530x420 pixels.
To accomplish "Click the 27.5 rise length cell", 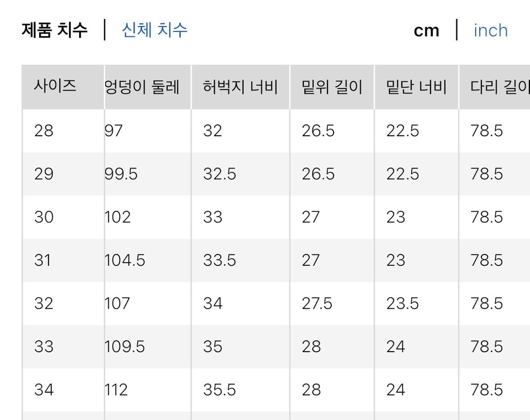I will (317, 304).
